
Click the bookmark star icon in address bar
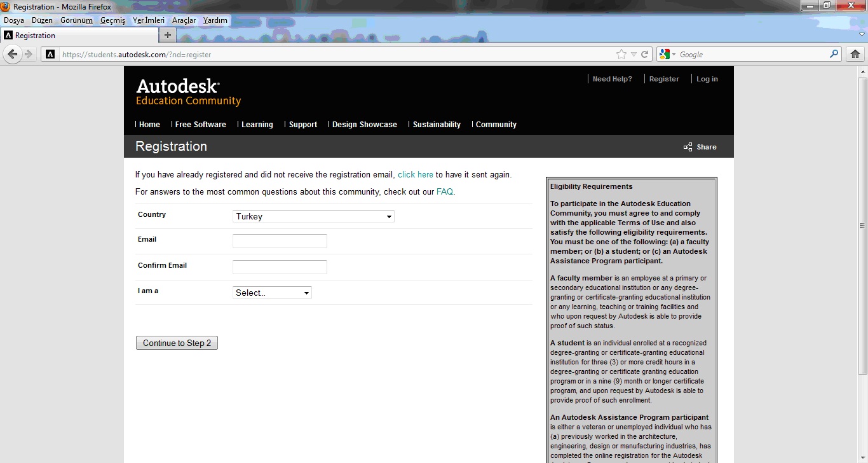point(621,54)
